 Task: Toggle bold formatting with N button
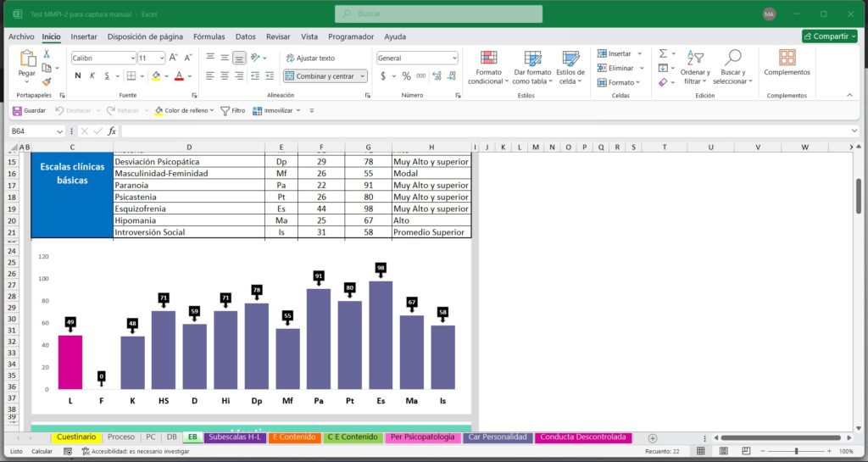pyautogui.click(x=78, y=75)
